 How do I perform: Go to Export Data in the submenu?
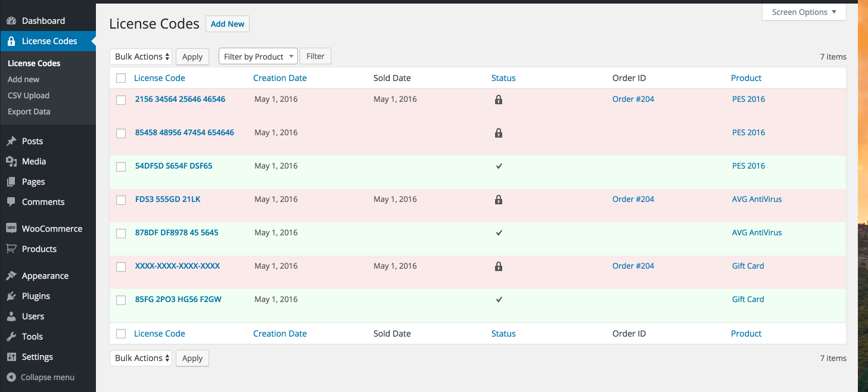[x=29, y=111]
